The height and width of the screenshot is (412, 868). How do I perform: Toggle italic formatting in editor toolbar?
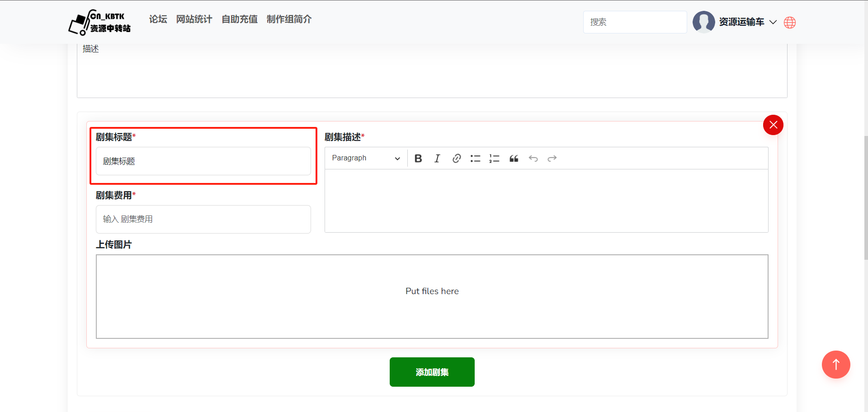point(437,159)
